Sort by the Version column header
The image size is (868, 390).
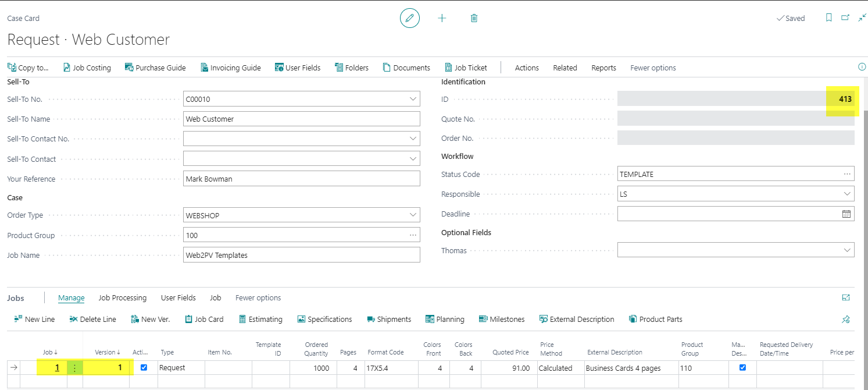[x=108, y=352]
